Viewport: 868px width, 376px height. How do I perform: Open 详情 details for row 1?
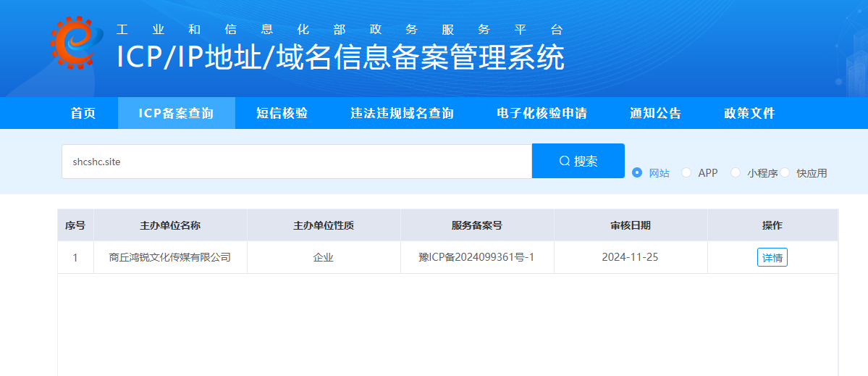pos(772,257)
